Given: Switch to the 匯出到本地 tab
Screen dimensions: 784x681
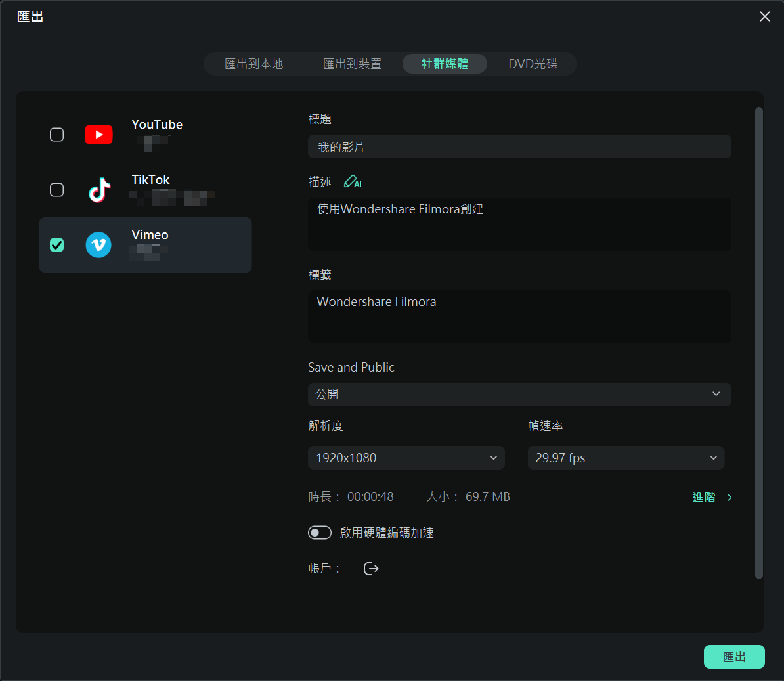Looking at the screenshot, I should tap(254, 64).
